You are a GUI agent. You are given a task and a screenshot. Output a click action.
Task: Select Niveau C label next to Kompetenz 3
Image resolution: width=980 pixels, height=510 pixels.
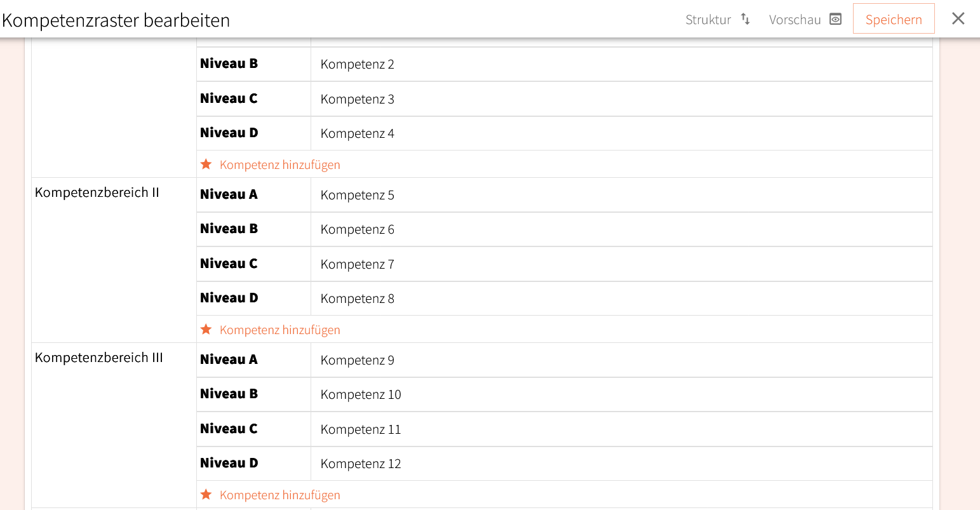[229, 98]
